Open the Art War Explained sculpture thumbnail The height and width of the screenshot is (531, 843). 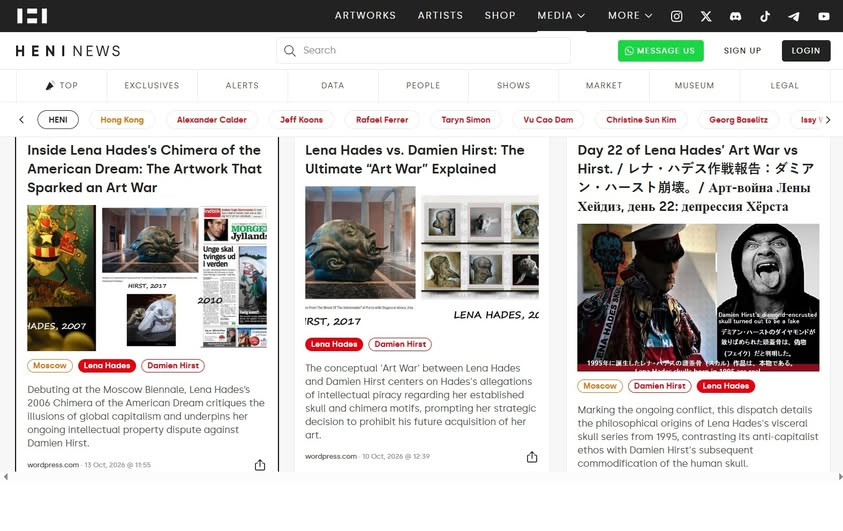(x=422, y=257)
